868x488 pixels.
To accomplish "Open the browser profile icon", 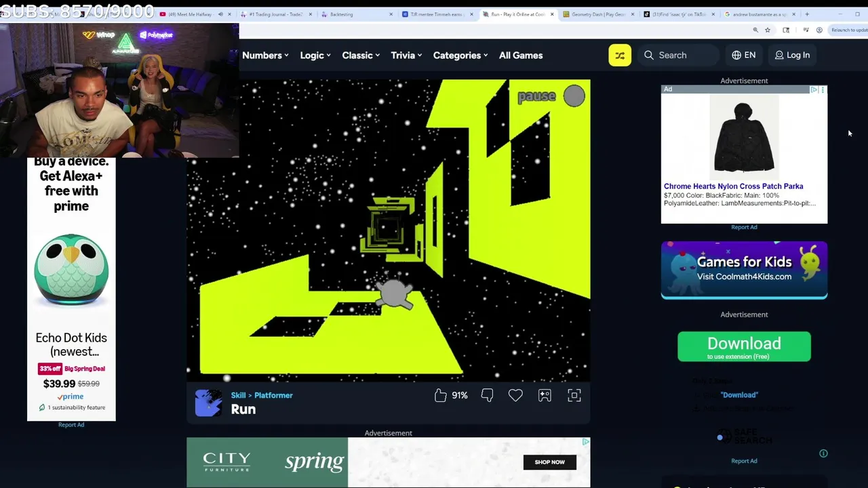I will pos(819,30).
